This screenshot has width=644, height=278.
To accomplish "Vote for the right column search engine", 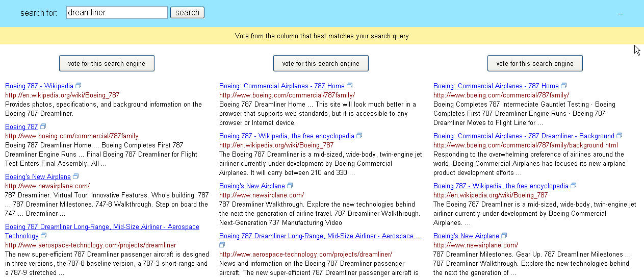I will pyautogui.click(x=535, y=63).
